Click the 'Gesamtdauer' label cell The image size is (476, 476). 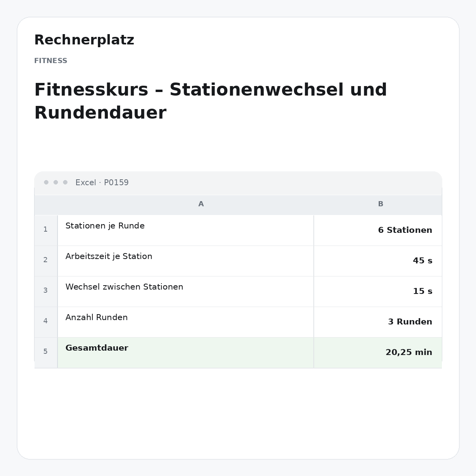click(186, 353)
